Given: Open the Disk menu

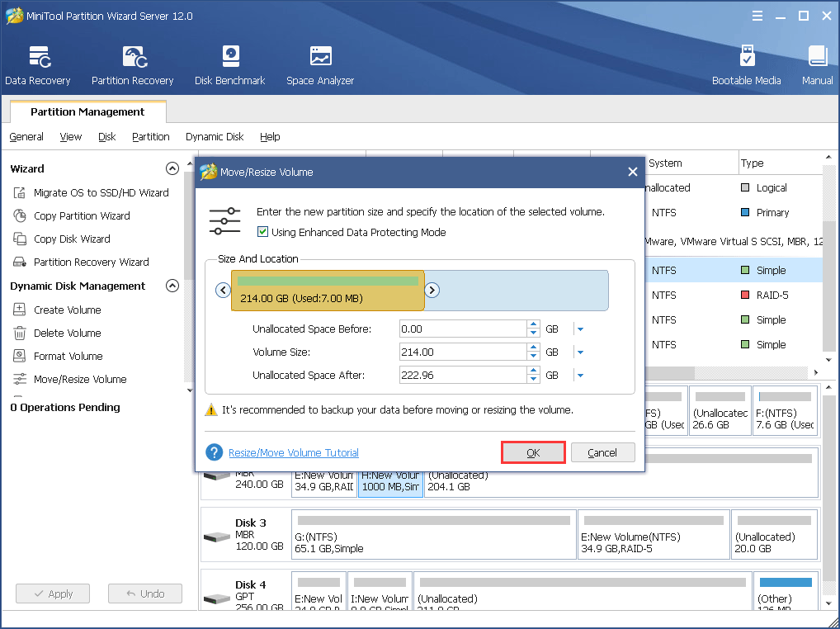Looking at the screenshot, I should pos(107,137).
